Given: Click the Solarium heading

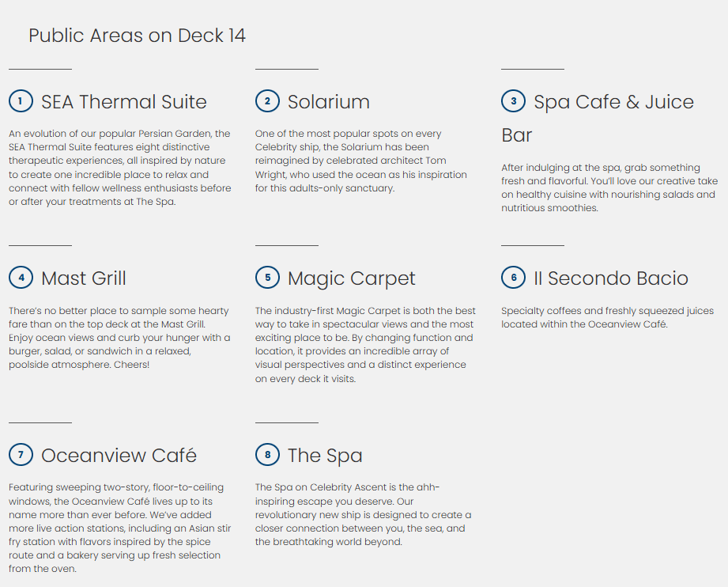Looking at the screenshot, I should [329, 102].
